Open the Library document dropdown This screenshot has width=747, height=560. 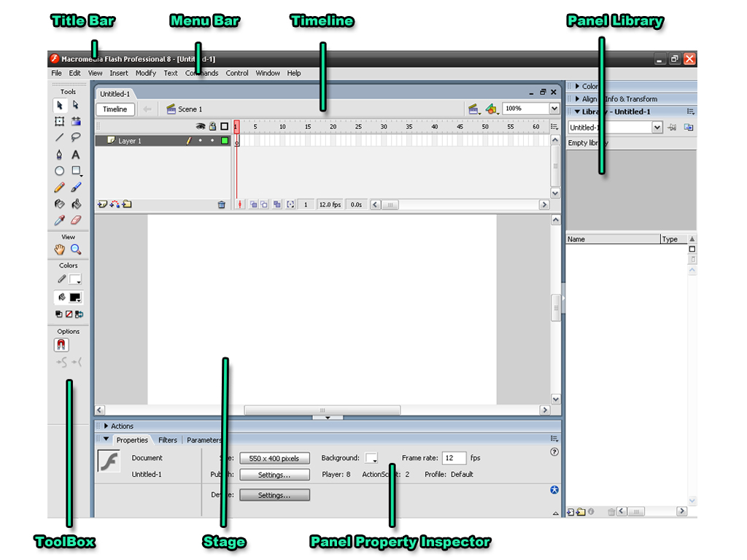[x=657, y=127]
